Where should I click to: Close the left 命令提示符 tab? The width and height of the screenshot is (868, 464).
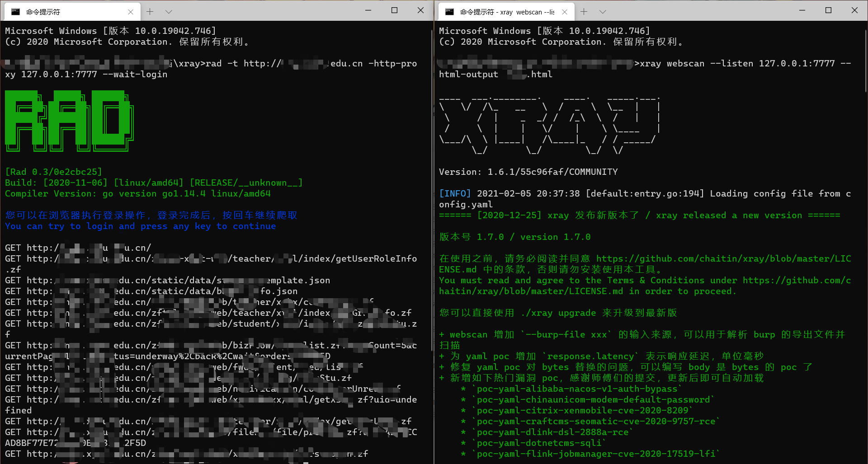[131, 12]
